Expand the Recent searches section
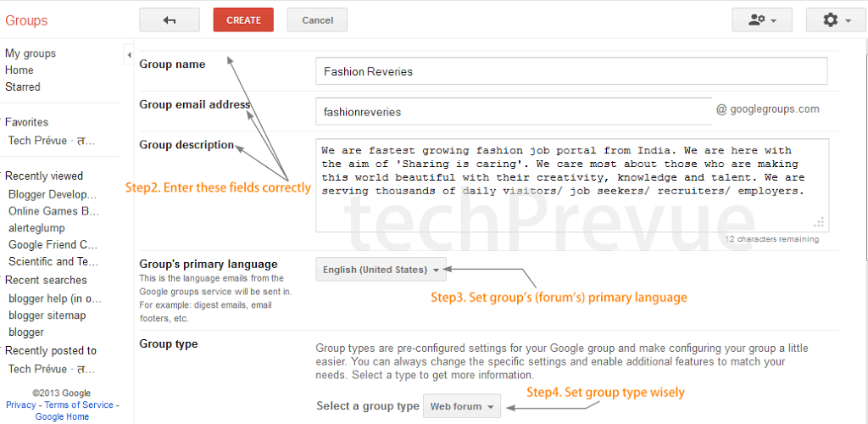 [46, 280]
